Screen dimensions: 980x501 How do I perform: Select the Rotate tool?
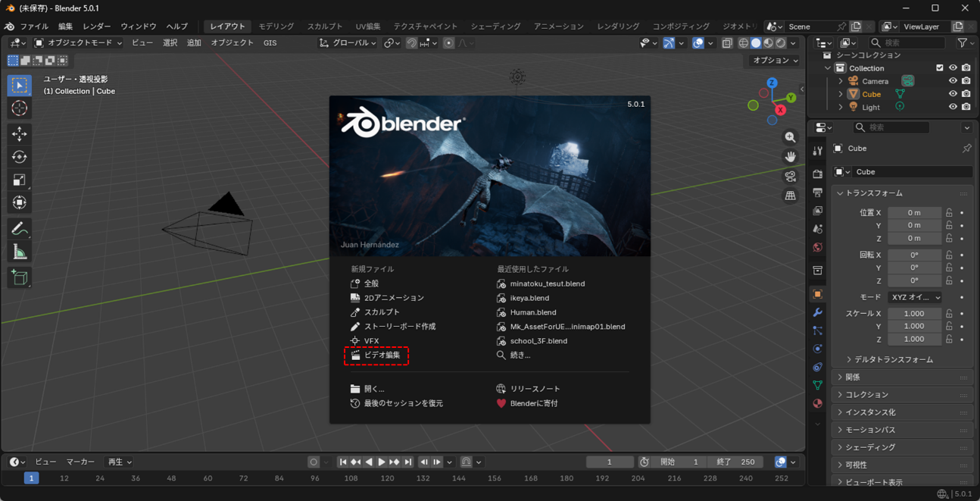point(20,157)
